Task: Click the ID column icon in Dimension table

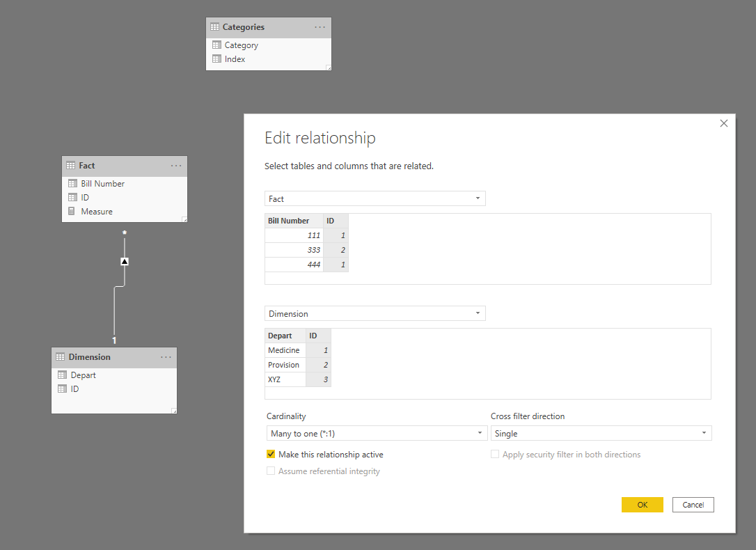Action: pos(62,388)
